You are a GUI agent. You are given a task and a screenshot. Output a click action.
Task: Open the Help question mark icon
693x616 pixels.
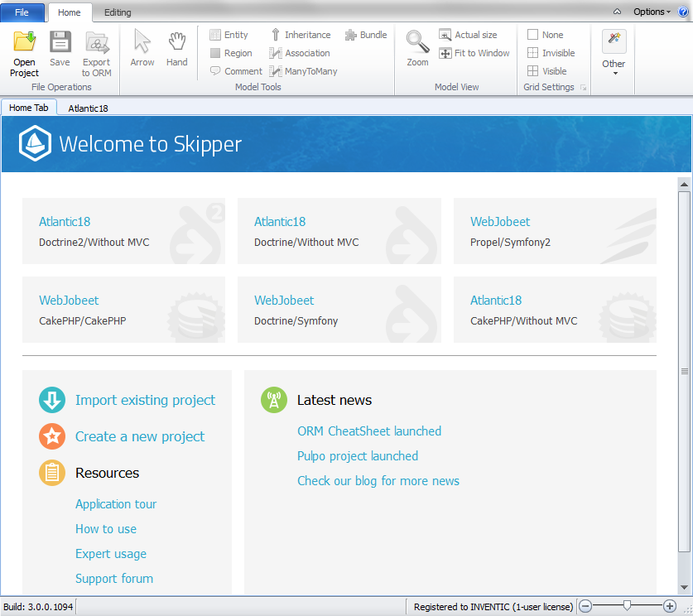coord(683,12)
